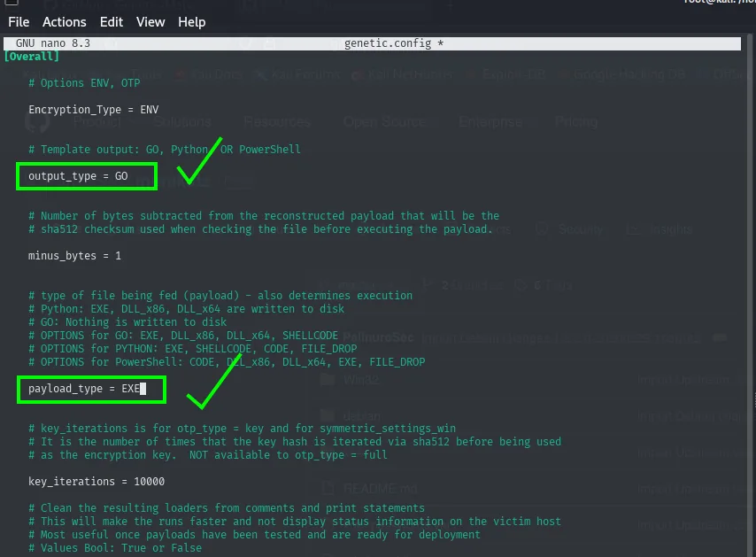The height and width of the screenshot is (557, 756).
Task: Click the '# Number of bytes subtracted' comment
Action: tap(264, 215)
